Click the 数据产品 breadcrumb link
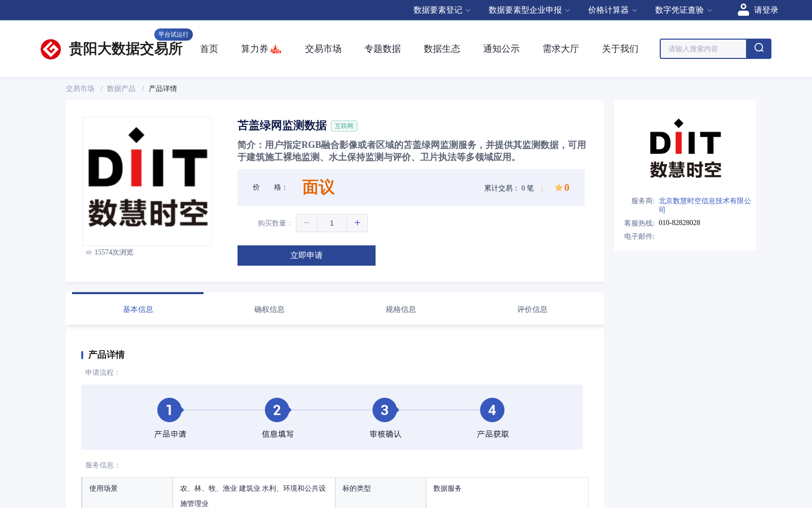 tap(121, 88)
